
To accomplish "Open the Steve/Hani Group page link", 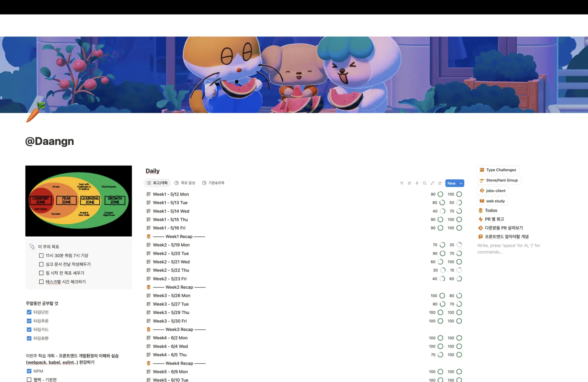I will tap(499, 180).
